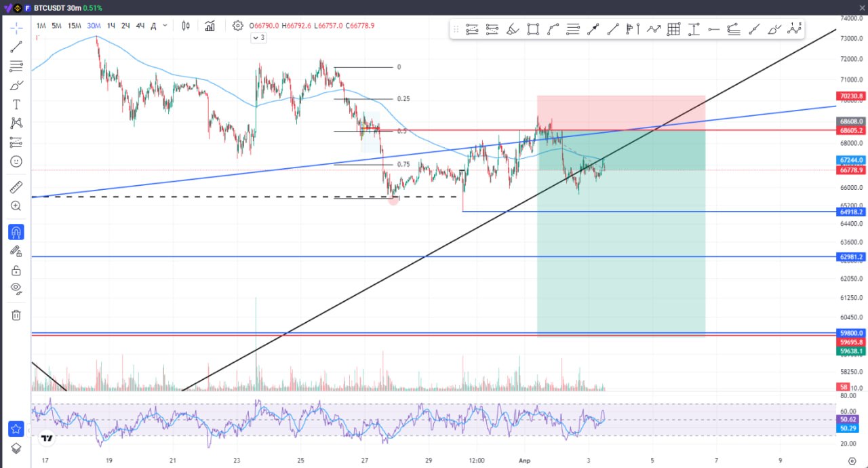Open favorites star button at bottom left
The width and height of the screenshot is (868, 468).
point(16,429)
